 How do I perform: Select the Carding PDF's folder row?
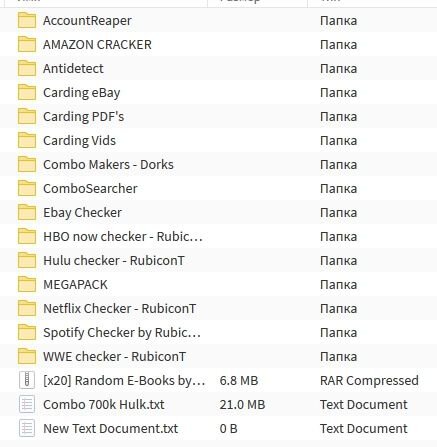coord(218,116)
